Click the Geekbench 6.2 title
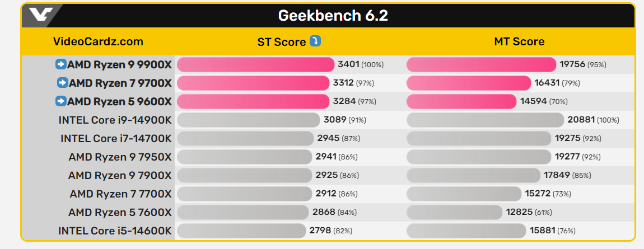644x249 pixels. pyautogui.click(x=333, y=16)
